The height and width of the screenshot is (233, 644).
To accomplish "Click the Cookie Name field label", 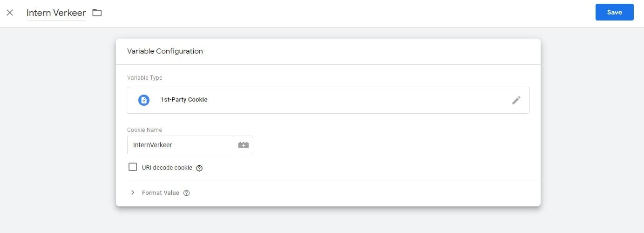I will point(144,130).
